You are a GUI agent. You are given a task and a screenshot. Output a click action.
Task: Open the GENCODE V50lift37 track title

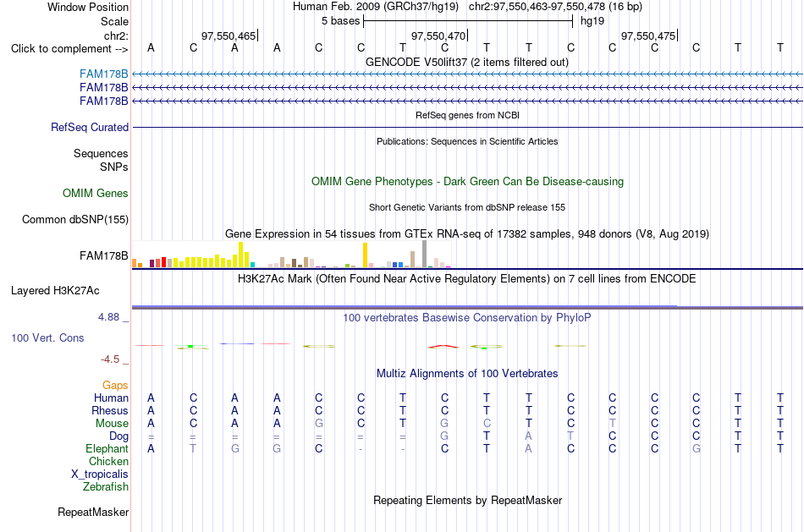click(x=466, y=62)
